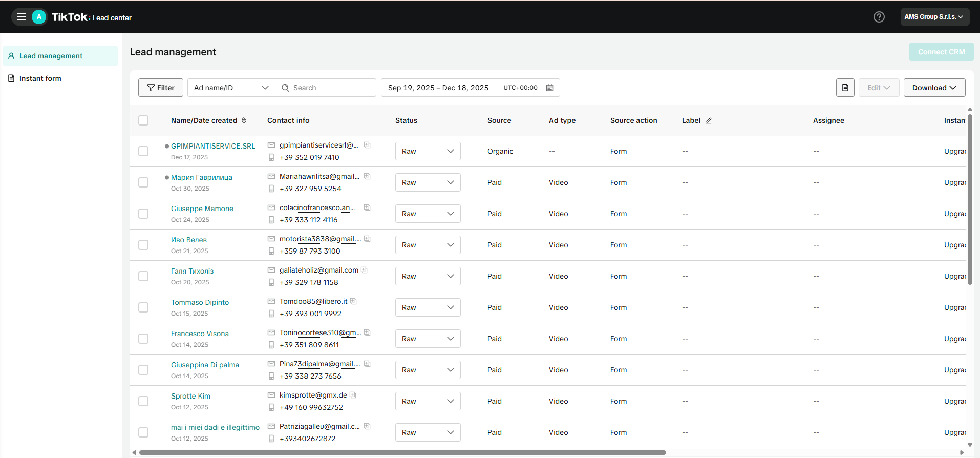Click the account avatar A icon

tap(39, 17)
